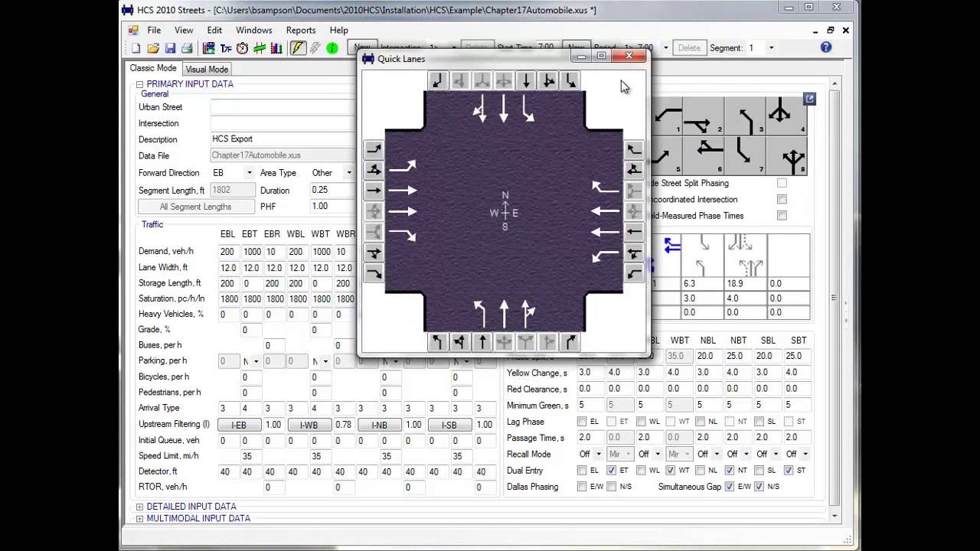Screen dimensions: 980x551
Task: Click northbound left-turn lane button in Quick Lanes
Action: [x=437, y=342]
